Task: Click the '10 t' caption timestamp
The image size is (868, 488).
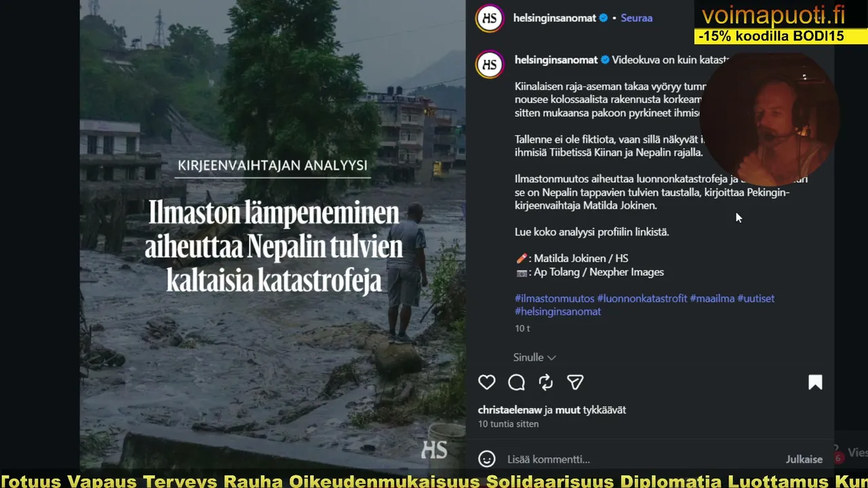Action: (522, 329)
